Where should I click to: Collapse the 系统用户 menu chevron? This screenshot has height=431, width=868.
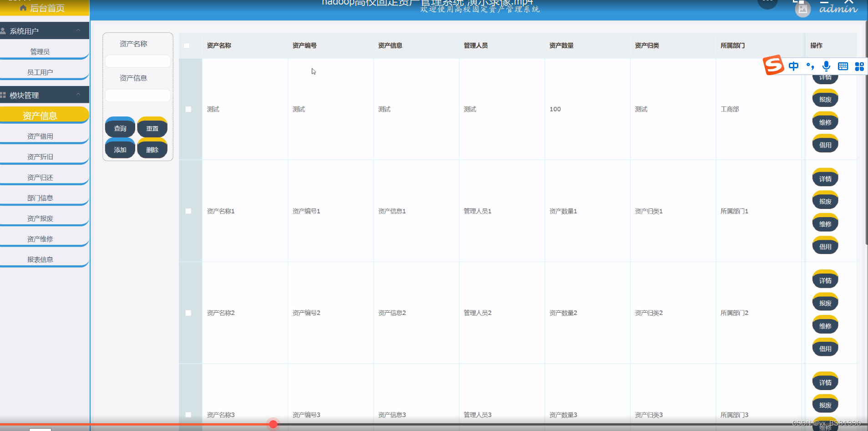78,30
